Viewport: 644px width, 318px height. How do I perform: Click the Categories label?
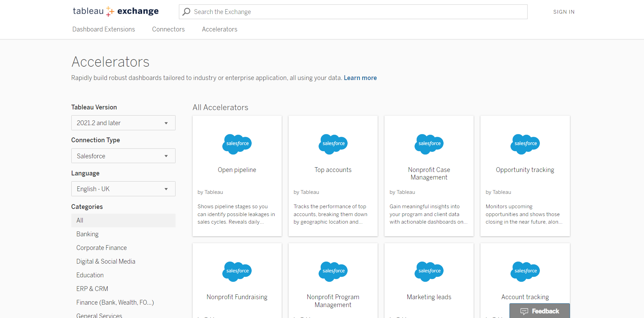coord(87,207)
